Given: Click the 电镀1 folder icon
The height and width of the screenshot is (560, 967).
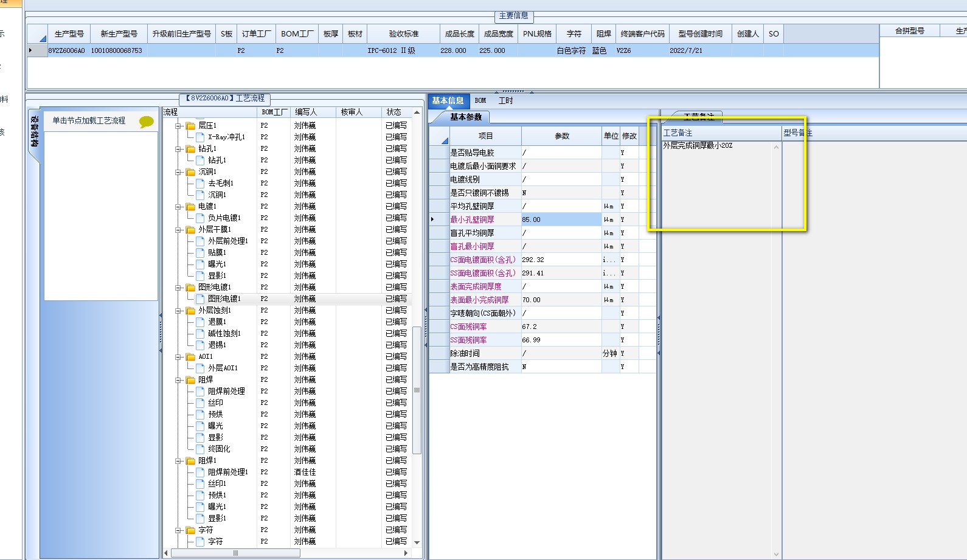Looking at the screenshot, I should click(190, 207).
